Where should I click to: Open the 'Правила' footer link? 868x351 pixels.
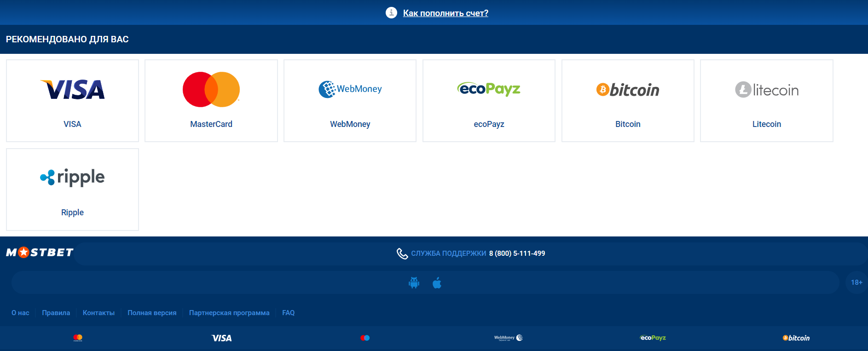pyautogui.click(x=56, y=313)
